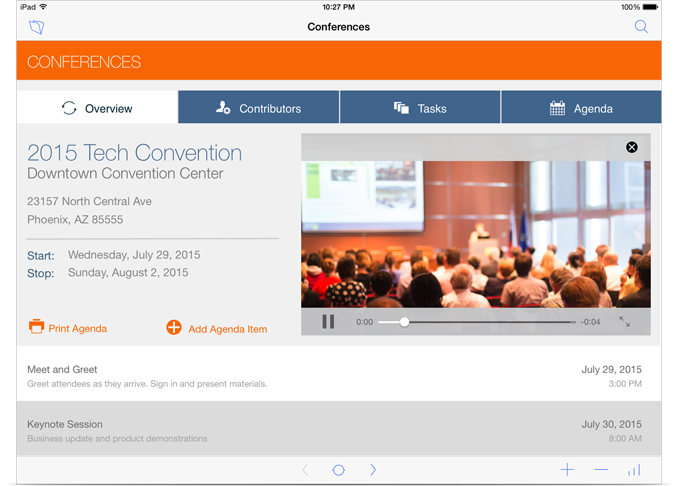Close the video player
This screenshot has height=486, width=678.
click(631, 147)
